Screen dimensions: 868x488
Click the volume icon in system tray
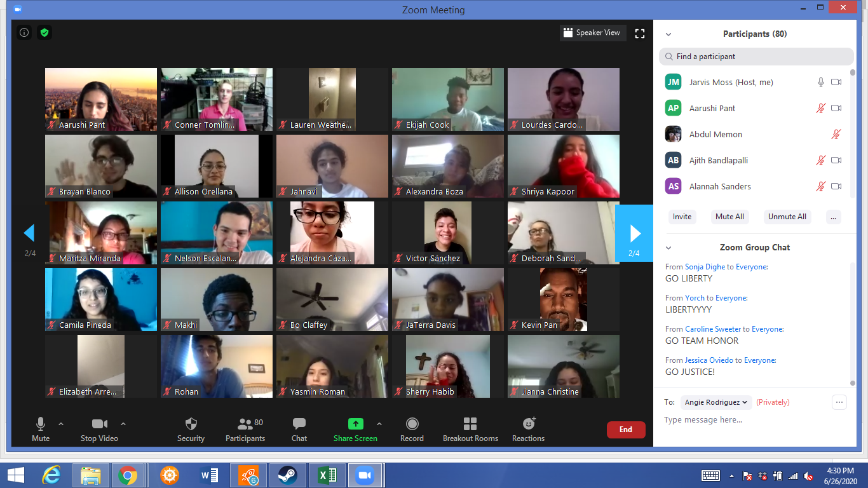(x=808, y=475)
